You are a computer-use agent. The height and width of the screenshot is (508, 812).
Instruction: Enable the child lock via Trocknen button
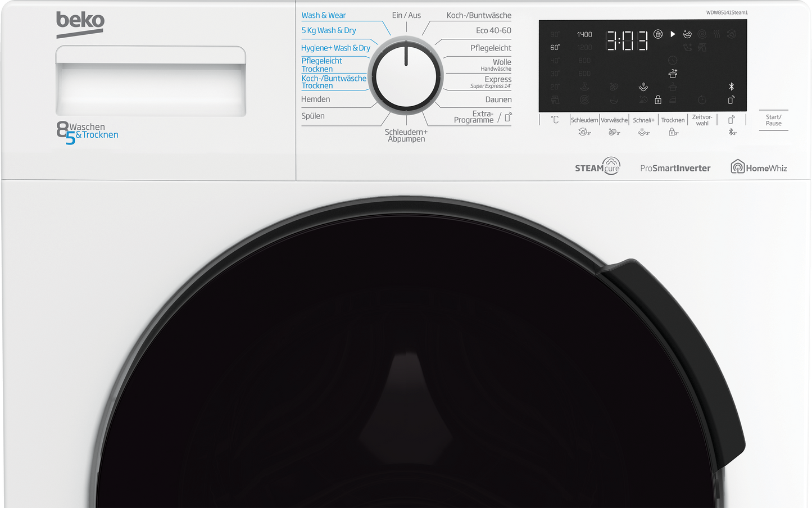(x=673, y=131)
